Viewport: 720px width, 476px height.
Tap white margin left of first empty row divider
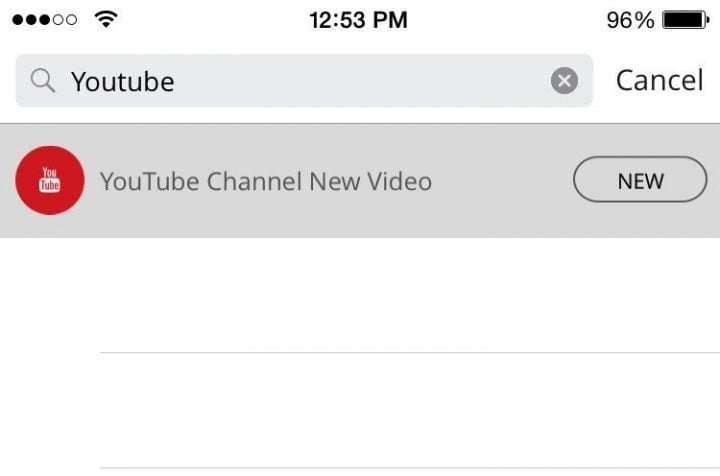[50, 353]
